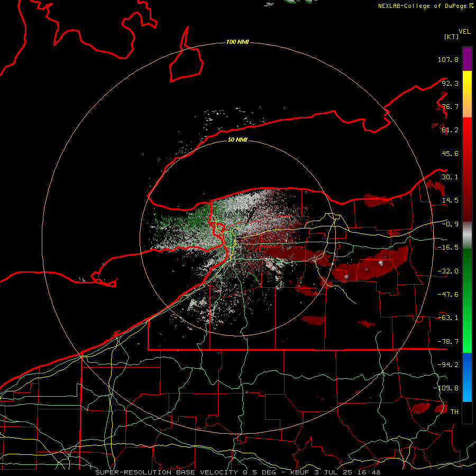Click the gray near-zero segment of color bar

467,235
